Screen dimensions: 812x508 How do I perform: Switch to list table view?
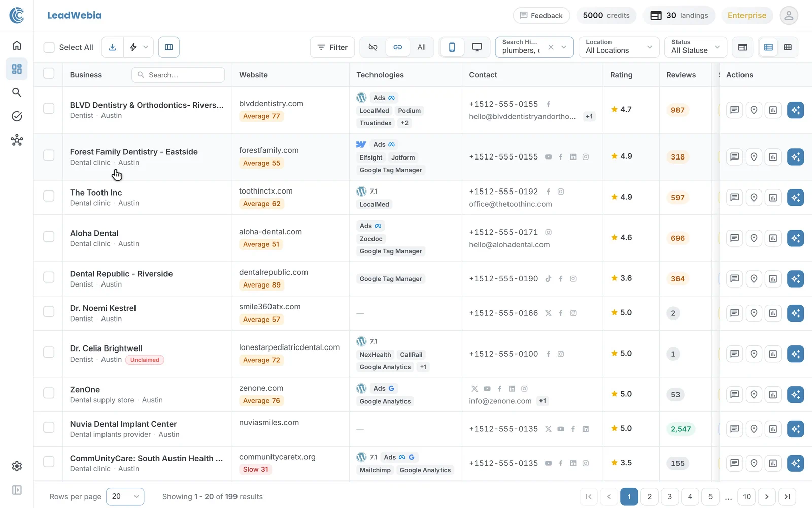[769, 47]
